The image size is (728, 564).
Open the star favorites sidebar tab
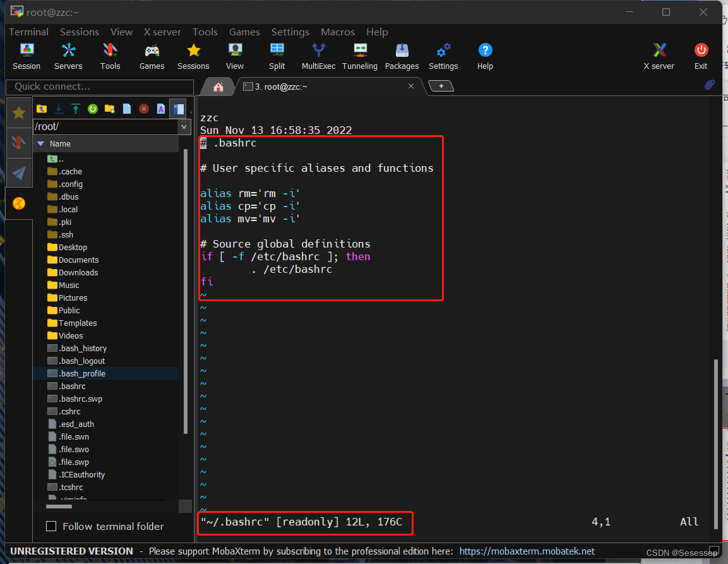tap(19, 112)
